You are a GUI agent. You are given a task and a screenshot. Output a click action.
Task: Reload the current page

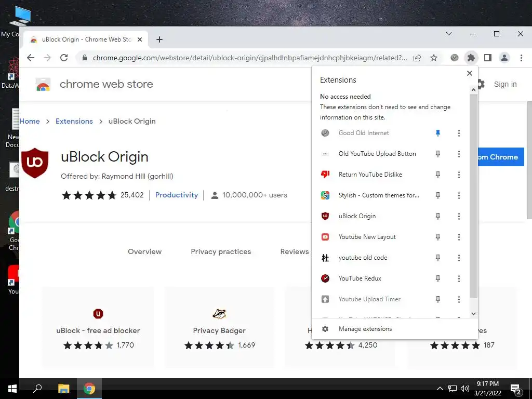pos(64,58)
